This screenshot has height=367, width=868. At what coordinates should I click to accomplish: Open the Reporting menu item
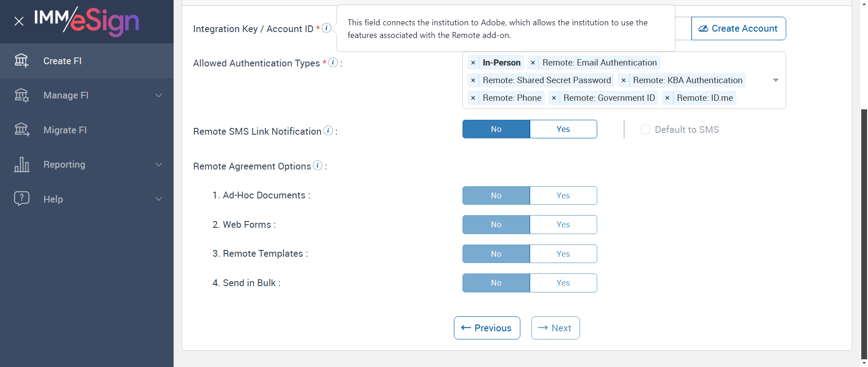point(64,165)
